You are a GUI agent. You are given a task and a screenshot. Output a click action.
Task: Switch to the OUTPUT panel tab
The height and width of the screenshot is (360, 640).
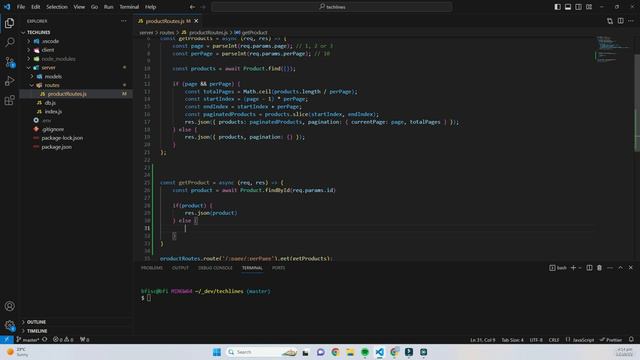pos(180,268)
